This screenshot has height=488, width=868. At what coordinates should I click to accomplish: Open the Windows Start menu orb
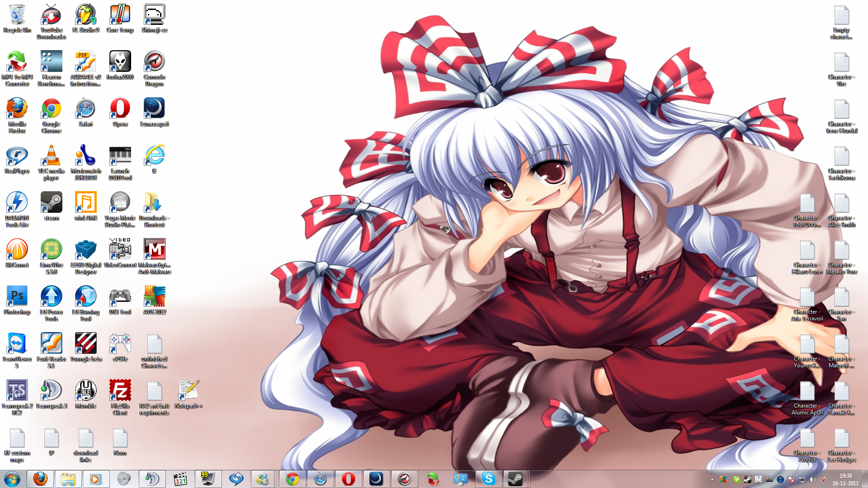[12, 479]
